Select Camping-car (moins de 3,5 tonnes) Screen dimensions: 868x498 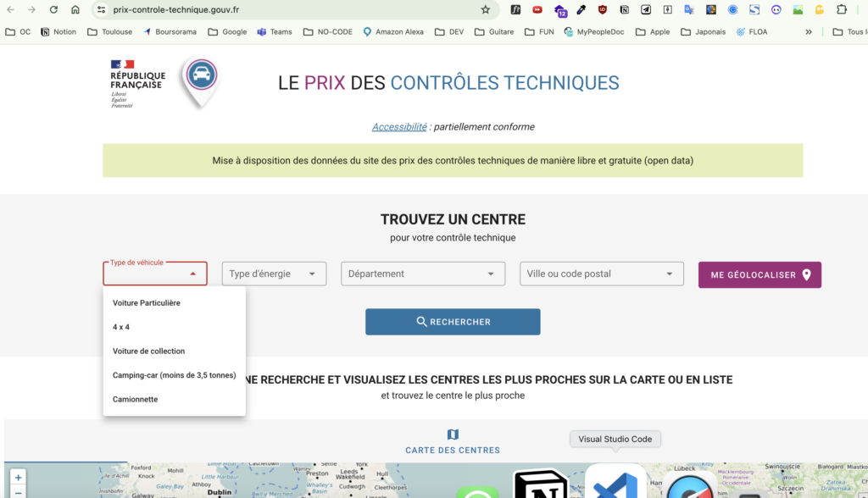click(175, 375)
